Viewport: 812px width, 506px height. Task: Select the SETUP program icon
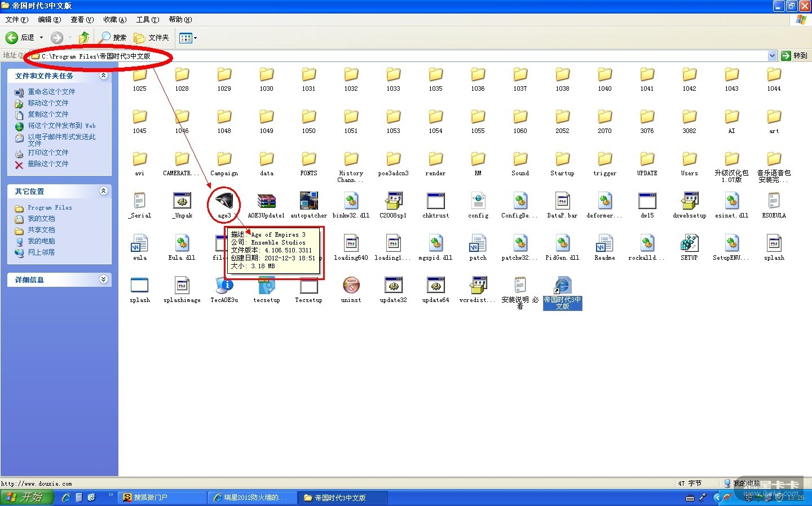689,243
